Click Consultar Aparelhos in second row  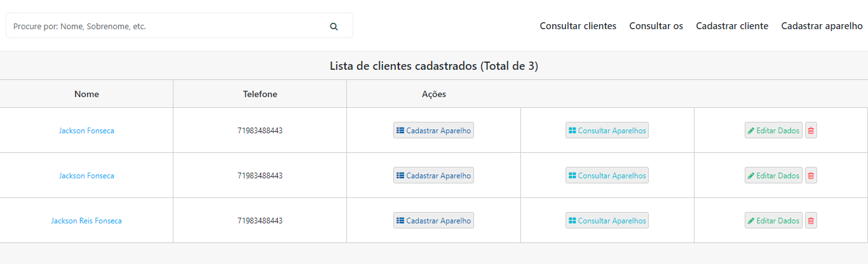coord(607,176)
